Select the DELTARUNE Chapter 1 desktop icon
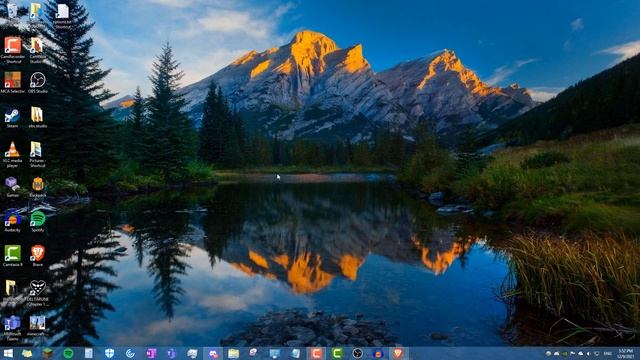640x360 pixels. [38, 293]
